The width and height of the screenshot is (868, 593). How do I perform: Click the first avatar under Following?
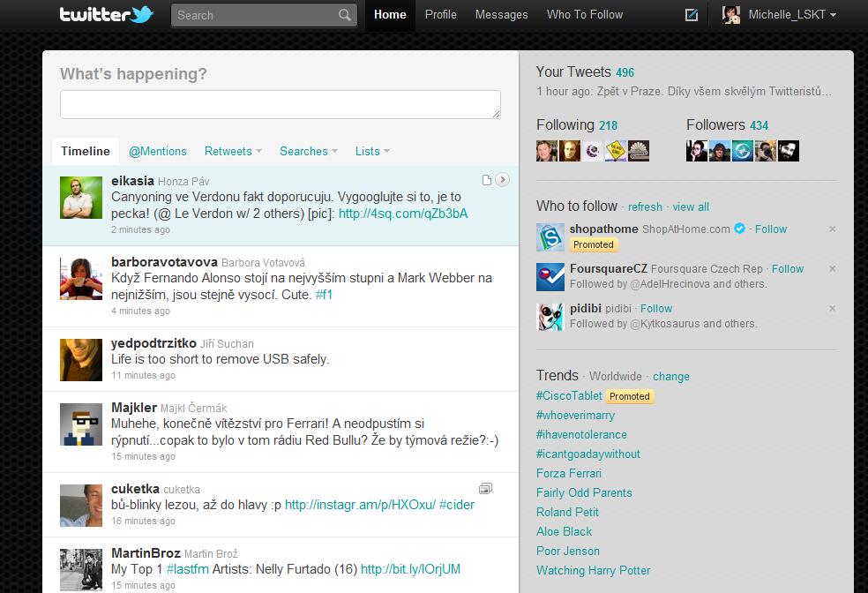click(x=547, y=151)
